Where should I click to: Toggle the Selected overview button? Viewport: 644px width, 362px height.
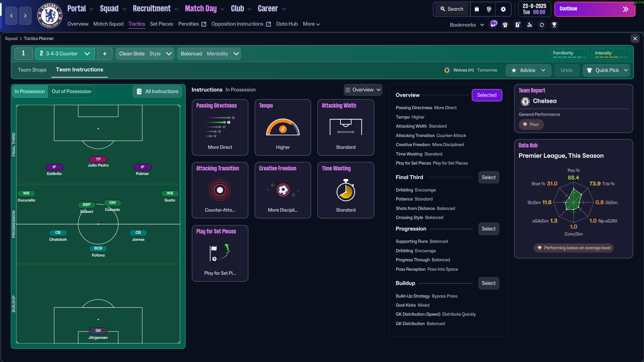[487, 95]
